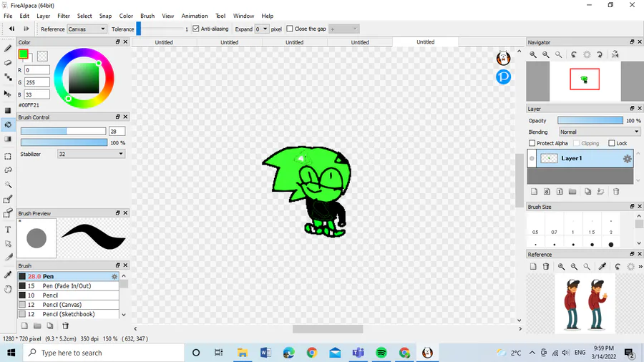Click the Windows Start button

(x=11, y=353)
